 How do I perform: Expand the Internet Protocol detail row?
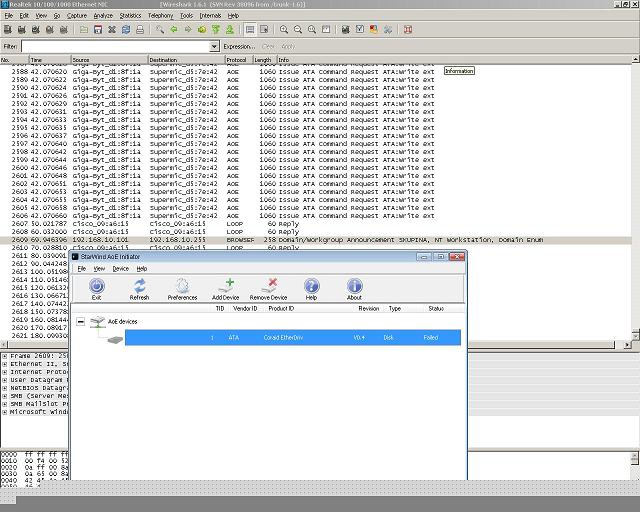click(4, 372)
